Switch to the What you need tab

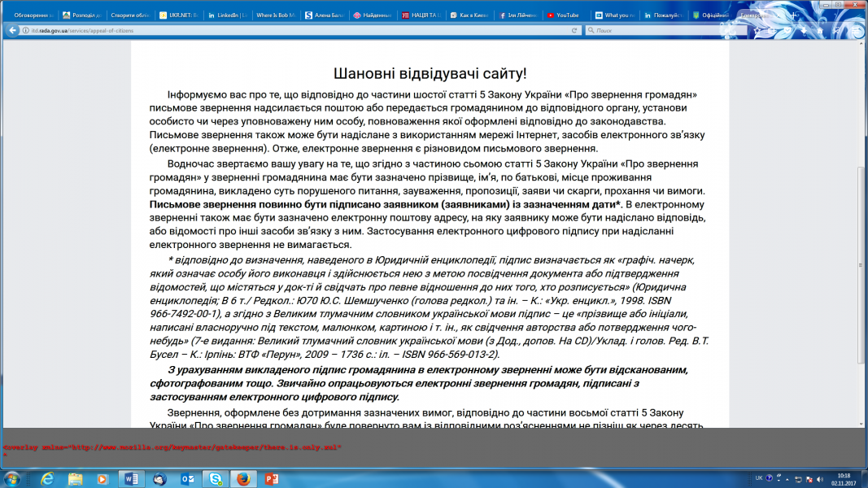(x=614, y=15)
